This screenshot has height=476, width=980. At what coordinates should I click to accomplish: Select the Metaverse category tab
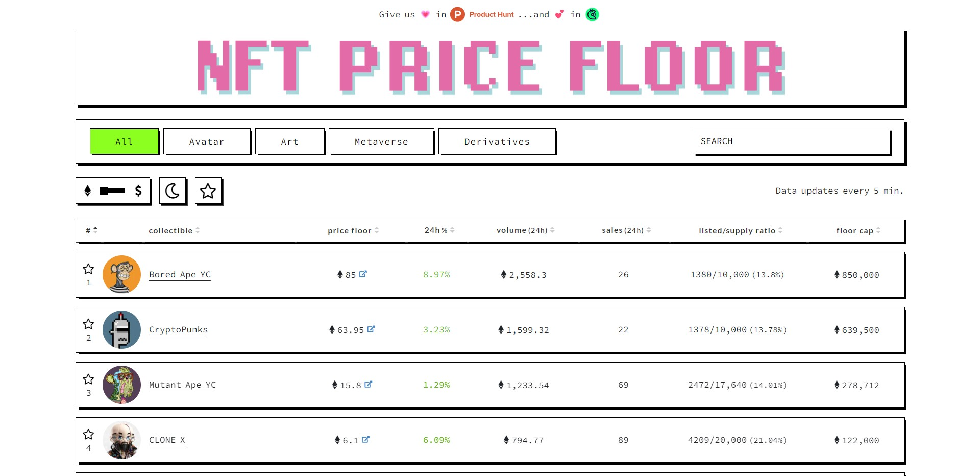point(381,141)
